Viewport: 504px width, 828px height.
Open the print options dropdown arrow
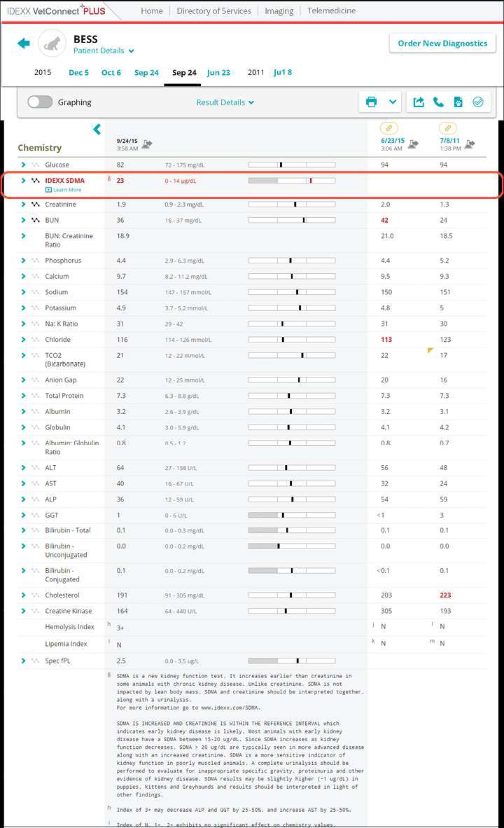[393, 102]
